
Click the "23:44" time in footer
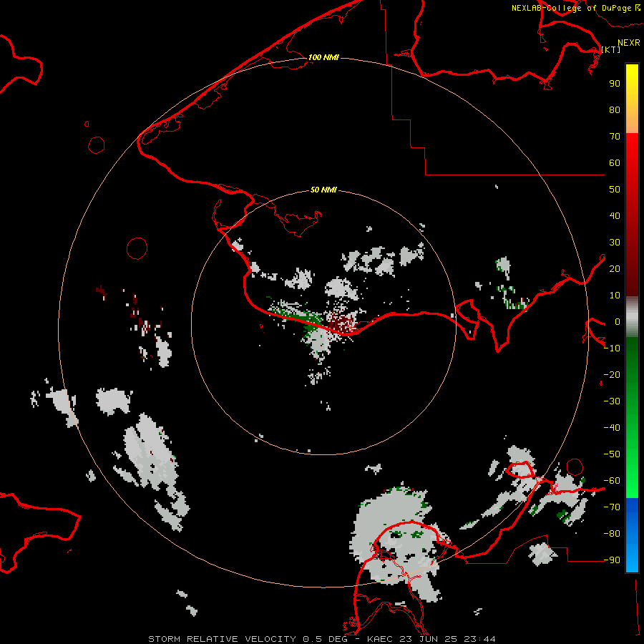[x=479, y=639]
